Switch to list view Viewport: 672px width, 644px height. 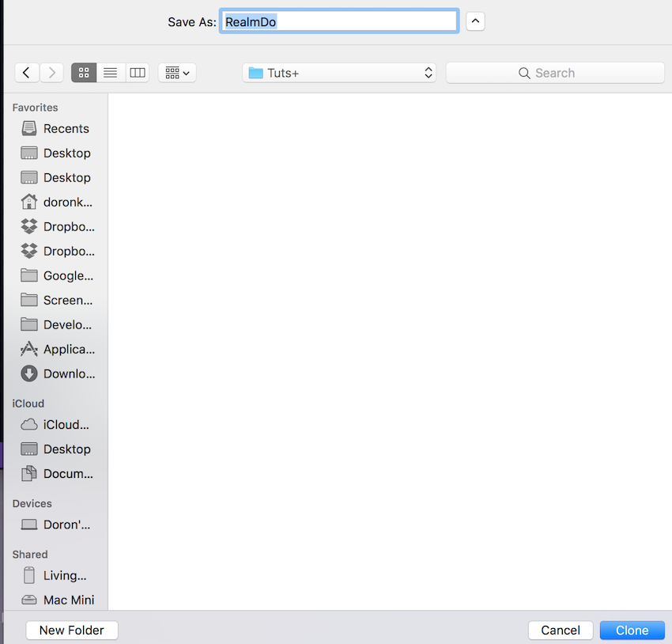(111, 73)
